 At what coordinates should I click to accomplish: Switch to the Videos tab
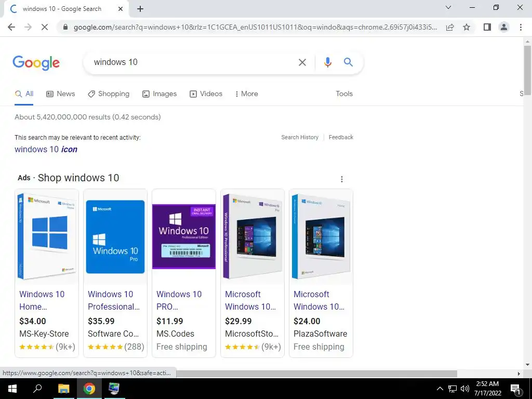click(x=206, y=94)
